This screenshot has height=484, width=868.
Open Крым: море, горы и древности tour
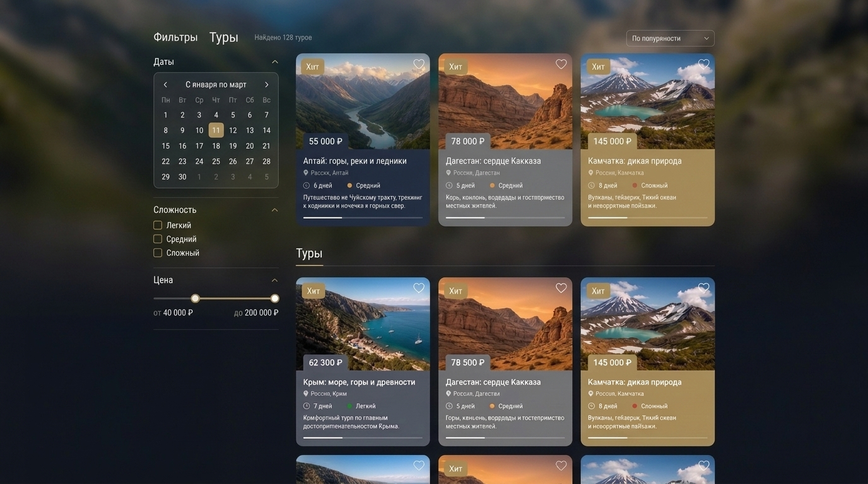pyautogui.click(x=359, y=382)
